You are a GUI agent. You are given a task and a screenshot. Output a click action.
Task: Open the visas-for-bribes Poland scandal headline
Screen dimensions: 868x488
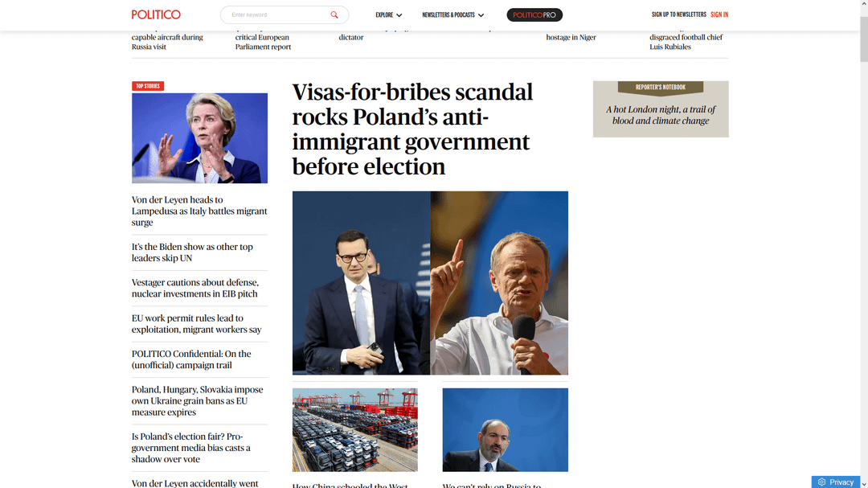click(x=411, y=129)
